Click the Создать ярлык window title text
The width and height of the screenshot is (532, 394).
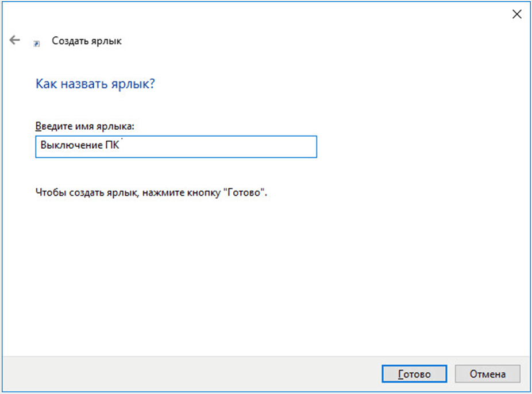point(87,41)
